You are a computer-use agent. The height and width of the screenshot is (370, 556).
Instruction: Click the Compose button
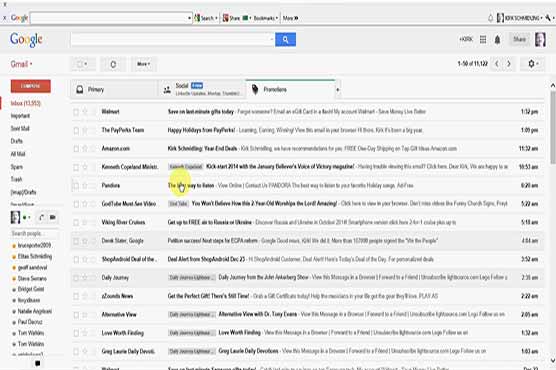[30, 86]
